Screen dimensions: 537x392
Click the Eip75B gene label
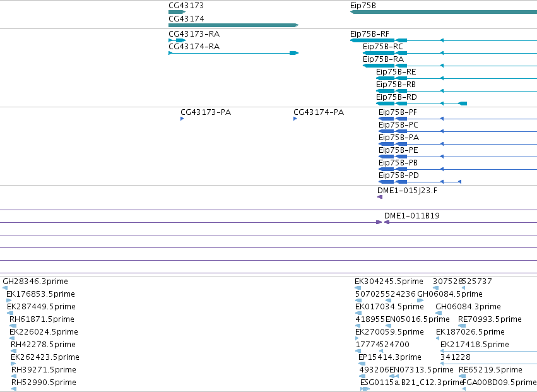(363, 6)
